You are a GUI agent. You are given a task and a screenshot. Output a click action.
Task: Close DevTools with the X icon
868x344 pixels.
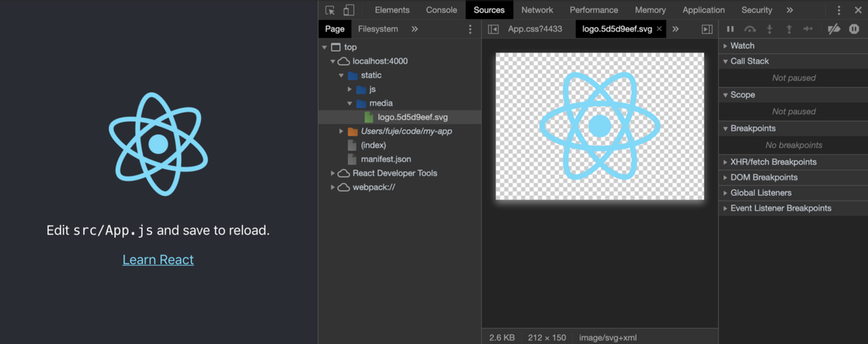[x=857, y=10]
